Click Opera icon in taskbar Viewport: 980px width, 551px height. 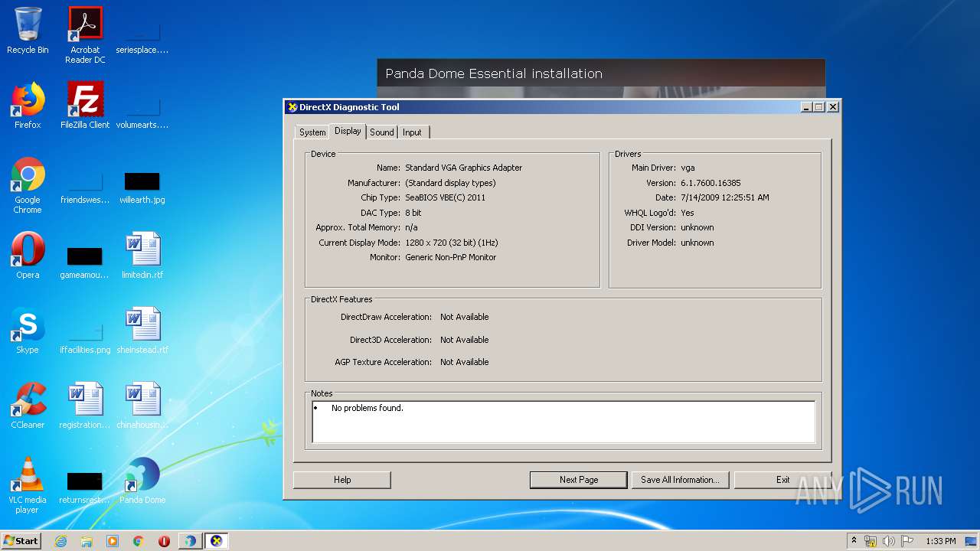[164, 541]
